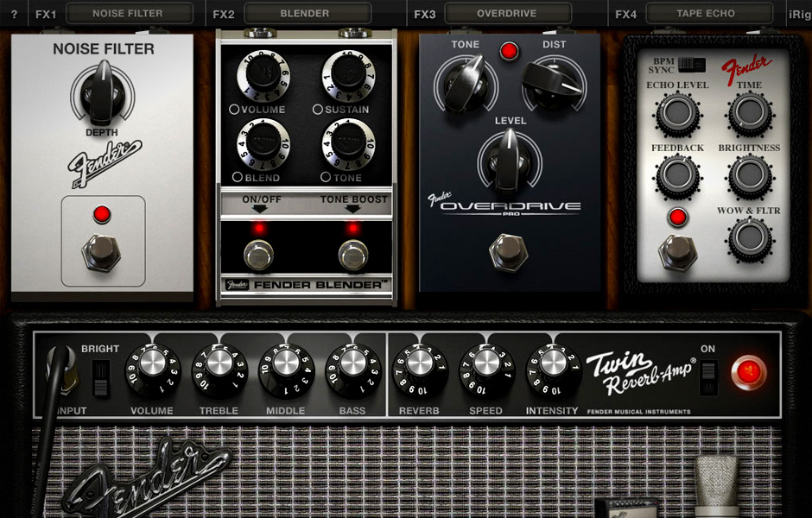Click the amp tremolo Speed knob
Screen dimensions: 812x518
pos(486,371)
